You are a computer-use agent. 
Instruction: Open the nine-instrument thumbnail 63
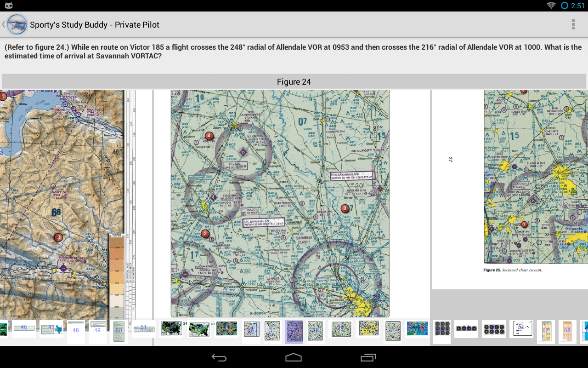click(x=442, y=329)
